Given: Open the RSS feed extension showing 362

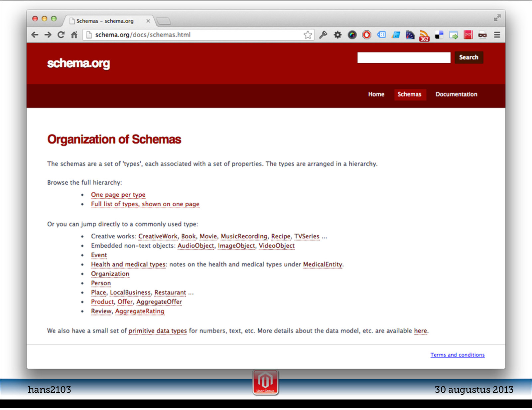Looking at the screenshot, I should click(x=424, y=36).
